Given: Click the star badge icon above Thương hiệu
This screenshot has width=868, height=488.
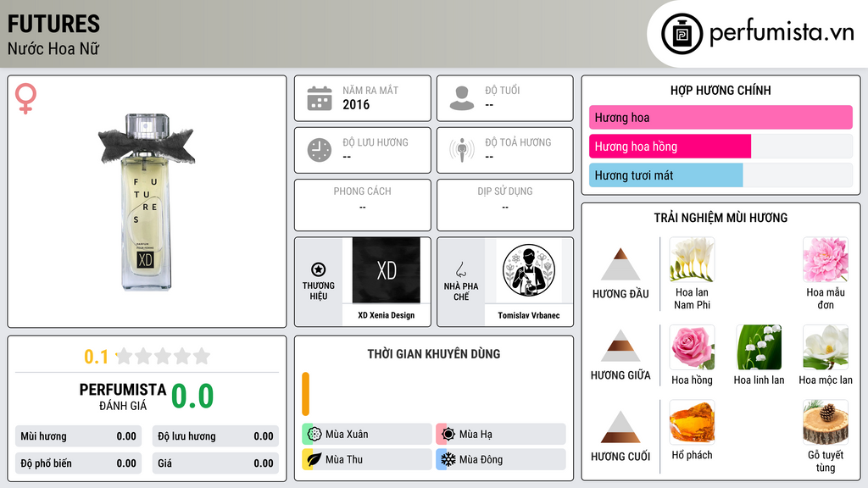Looking at the screenshot, I should [x=319, y=269].
